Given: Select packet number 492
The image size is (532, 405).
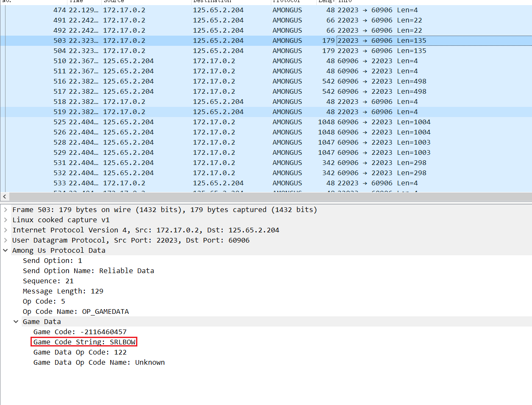Looking at the screenshot, I should tap(266, 31).
